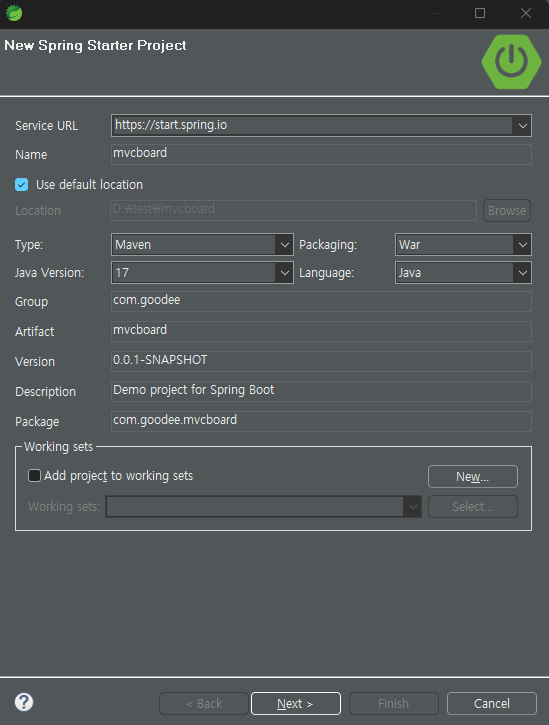Expand the Type Maven dropdown
Image resolution: width=549 pixels, height=725 pixels.
click(x=284, y=245)
